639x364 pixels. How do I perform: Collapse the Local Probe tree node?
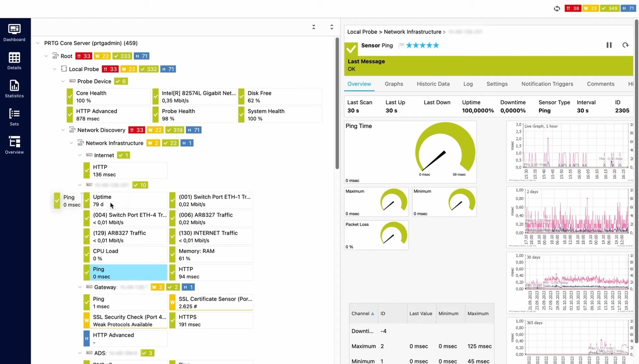coord(55,69)
